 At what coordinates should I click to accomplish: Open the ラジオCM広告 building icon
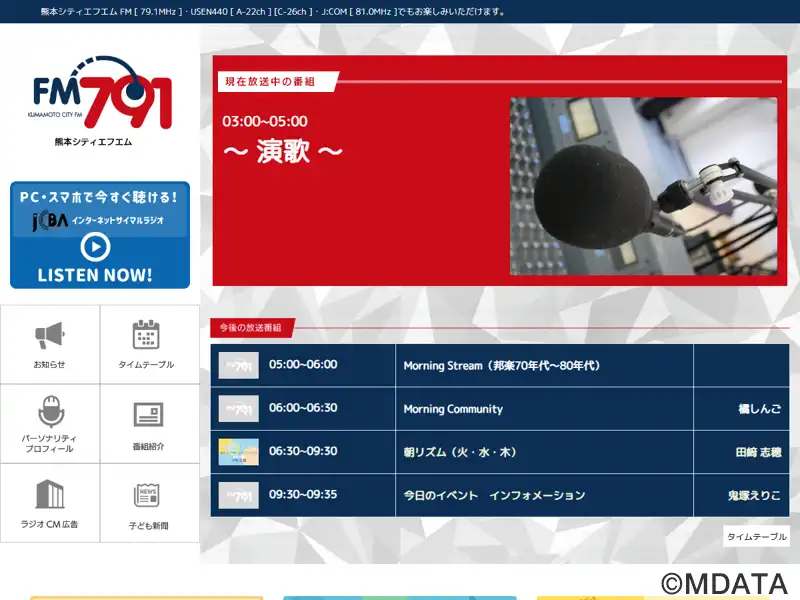(50, 494)
